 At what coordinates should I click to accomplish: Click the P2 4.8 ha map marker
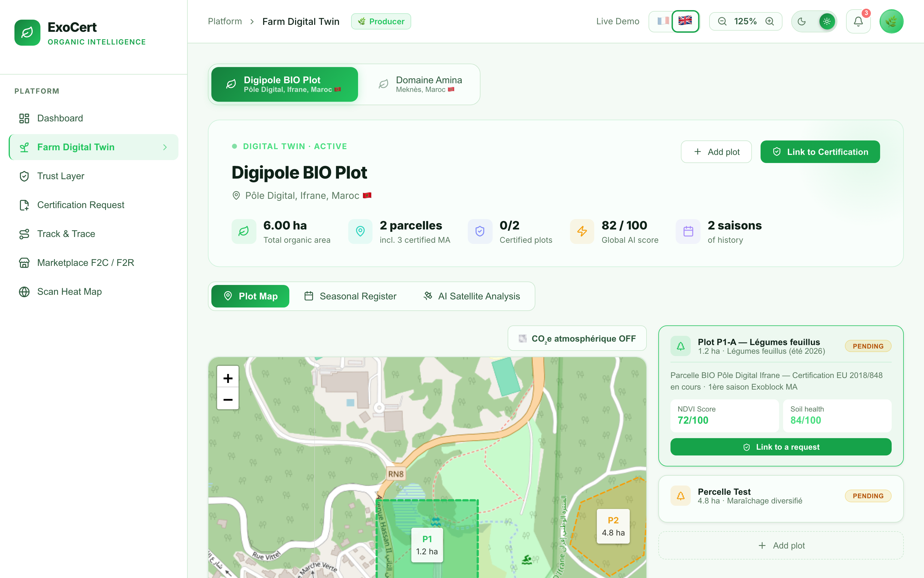tap(613, 526)
